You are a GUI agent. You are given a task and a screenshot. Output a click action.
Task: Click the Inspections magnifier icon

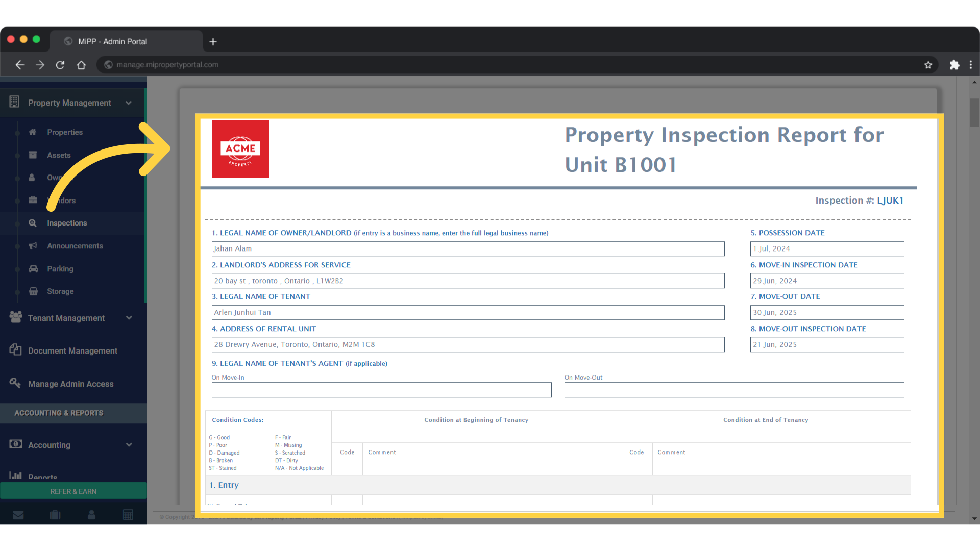click(x=32, y=223)
